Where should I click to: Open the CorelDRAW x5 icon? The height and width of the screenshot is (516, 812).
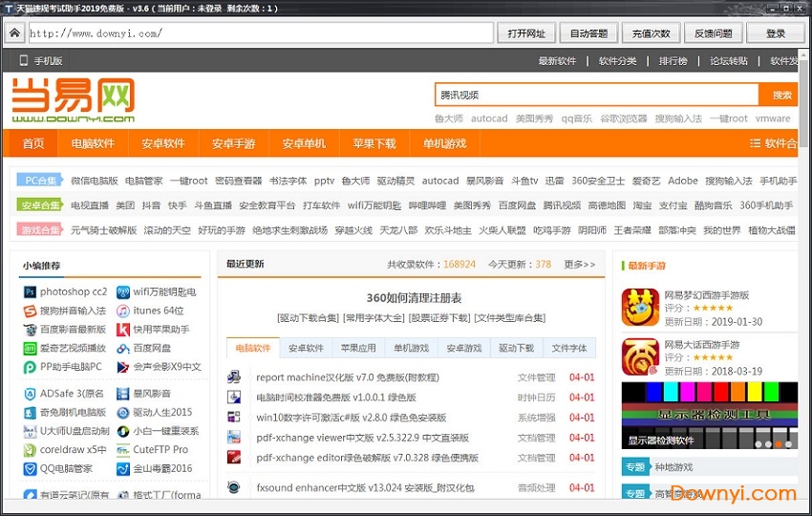click(30, 449)
